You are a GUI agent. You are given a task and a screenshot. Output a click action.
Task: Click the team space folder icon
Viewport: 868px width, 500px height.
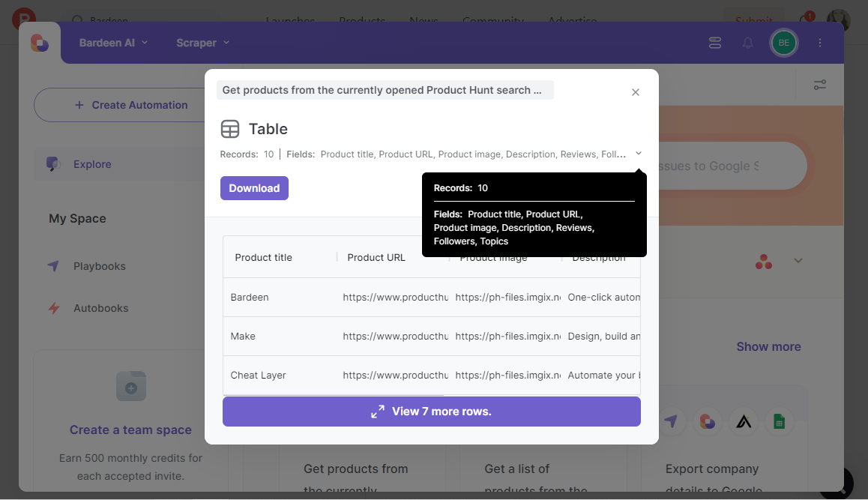[131, 386]
